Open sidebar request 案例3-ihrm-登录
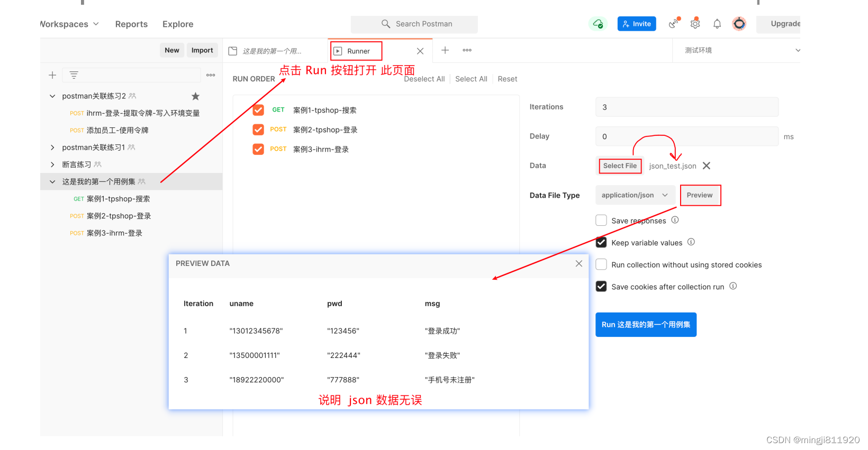 (x=114, y=233)
